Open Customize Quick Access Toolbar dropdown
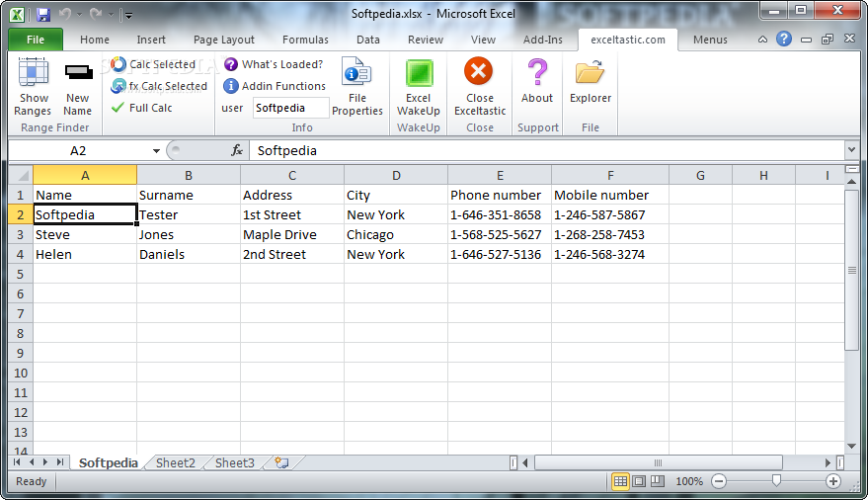 click(128, 16)
